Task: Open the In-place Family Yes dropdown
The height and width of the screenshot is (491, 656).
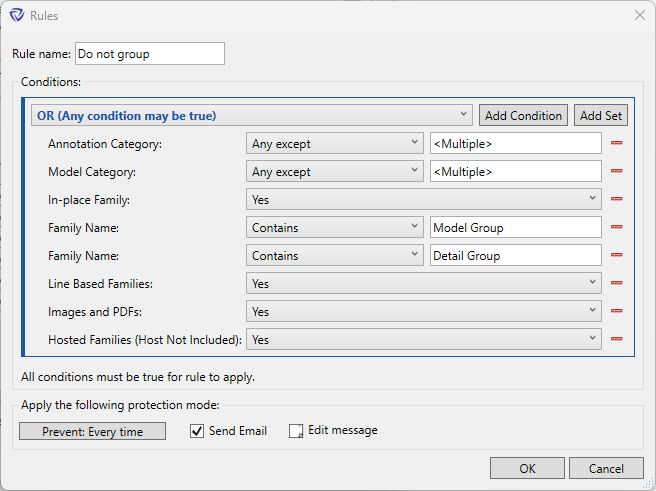Action: coord(424,199)
